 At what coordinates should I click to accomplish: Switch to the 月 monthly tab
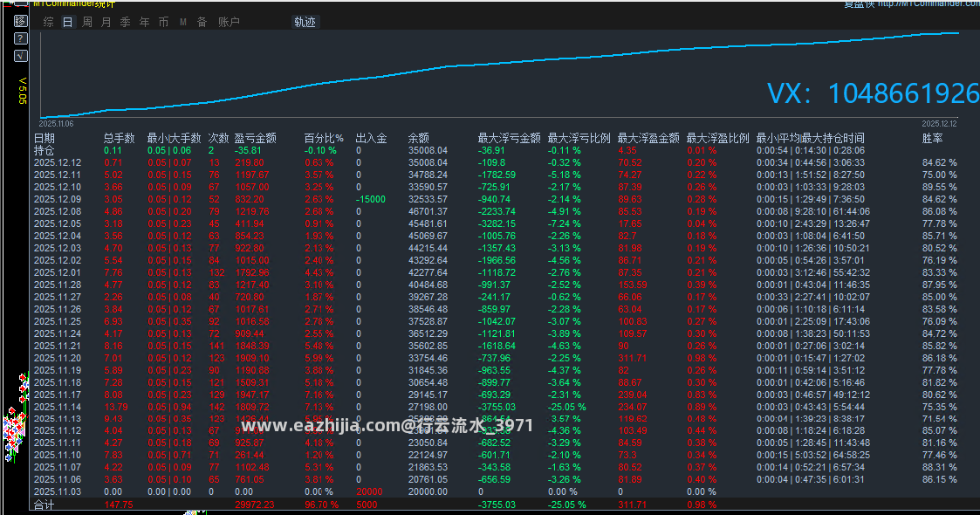106,22
